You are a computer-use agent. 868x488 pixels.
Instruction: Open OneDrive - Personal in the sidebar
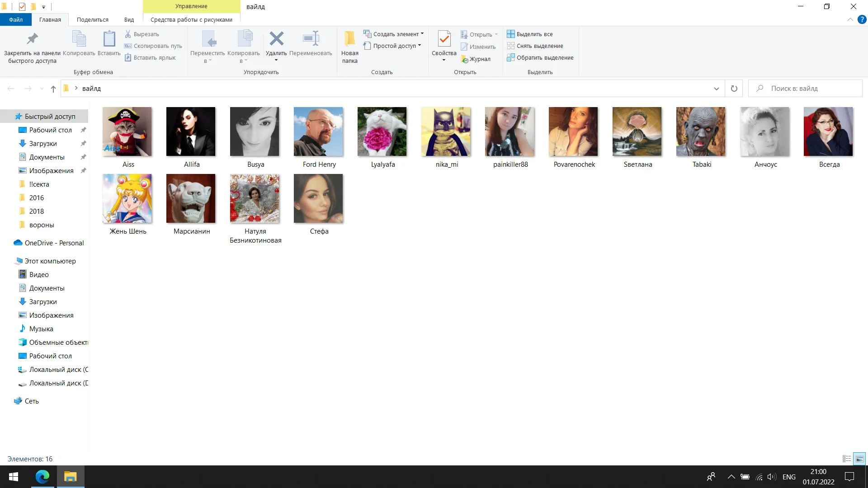54,243
